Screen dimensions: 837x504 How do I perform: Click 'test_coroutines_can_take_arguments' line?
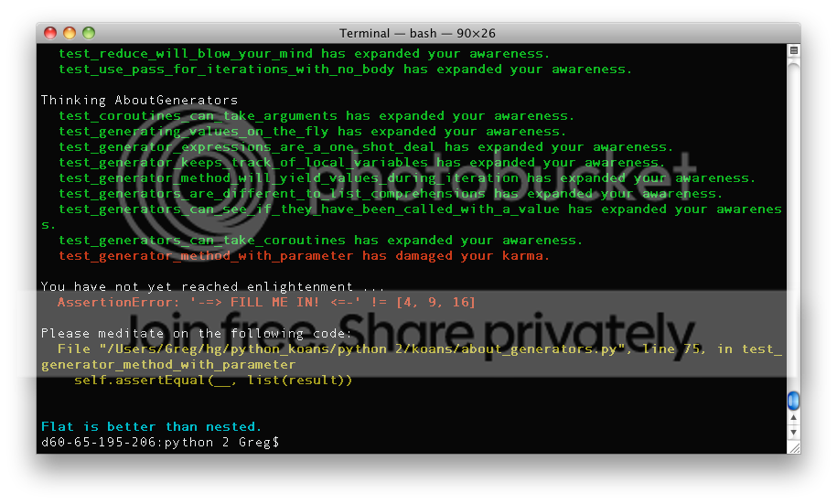pos(317,116)
